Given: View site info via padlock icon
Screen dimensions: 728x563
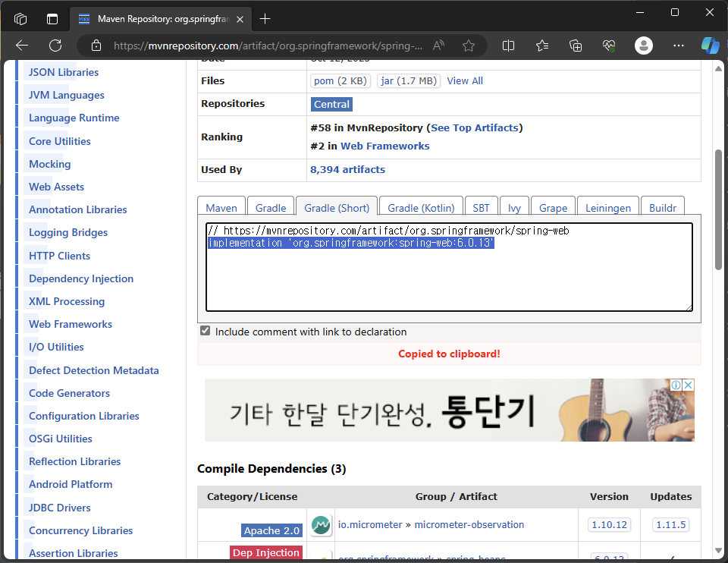Looking at the screenshot, I should (96, 46).
